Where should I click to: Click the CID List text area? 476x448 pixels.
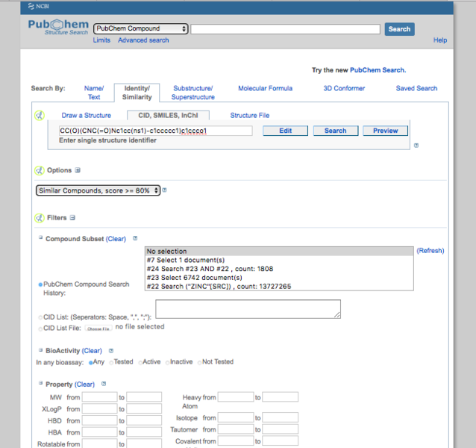tap(248, 309)
